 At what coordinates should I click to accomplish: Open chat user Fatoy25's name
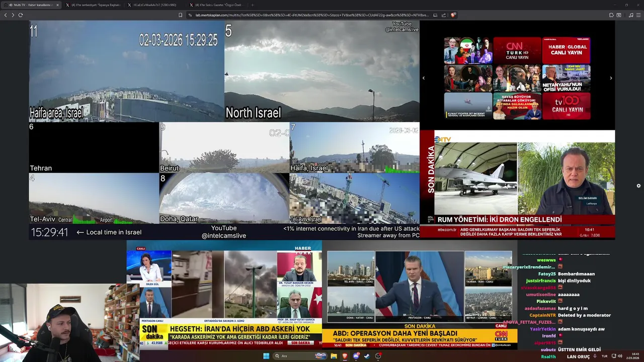tap(547, 274)
